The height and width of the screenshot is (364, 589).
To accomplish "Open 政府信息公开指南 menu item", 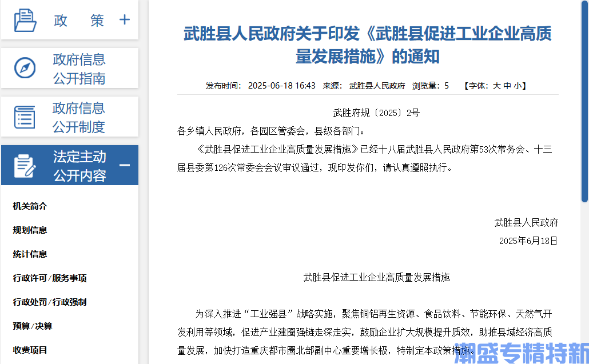I will [79, 69].
